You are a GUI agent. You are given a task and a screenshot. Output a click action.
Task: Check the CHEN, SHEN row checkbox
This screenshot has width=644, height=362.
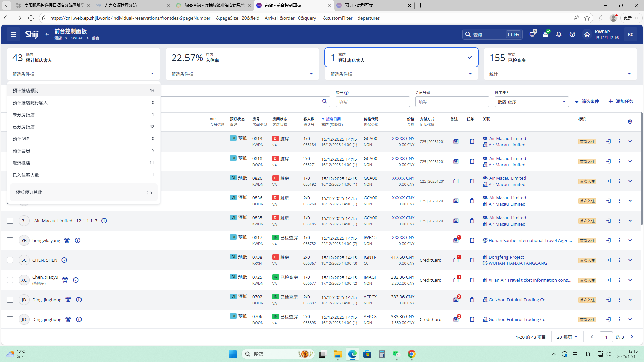point(10,260)
